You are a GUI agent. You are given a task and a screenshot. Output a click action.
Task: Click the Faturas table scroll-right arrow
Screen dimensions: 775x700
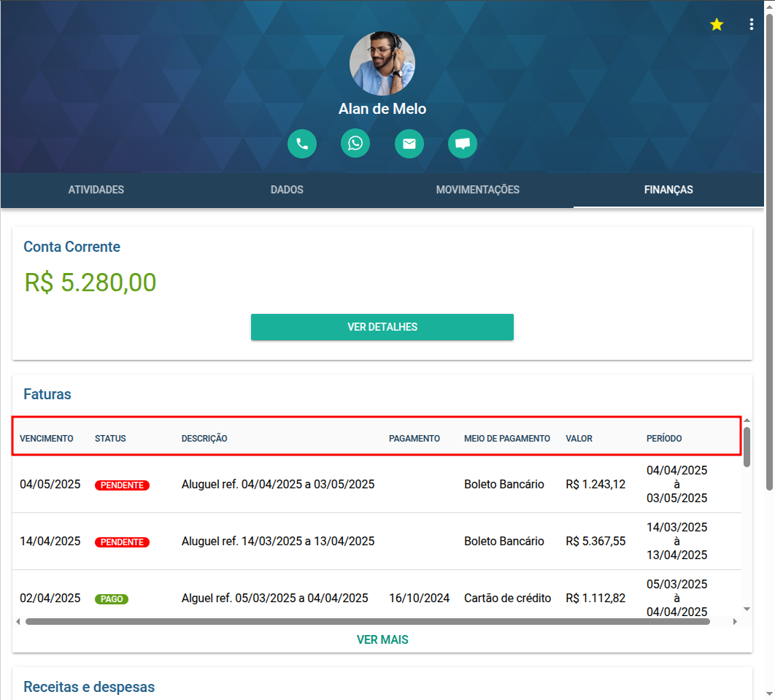pos(735,621)
